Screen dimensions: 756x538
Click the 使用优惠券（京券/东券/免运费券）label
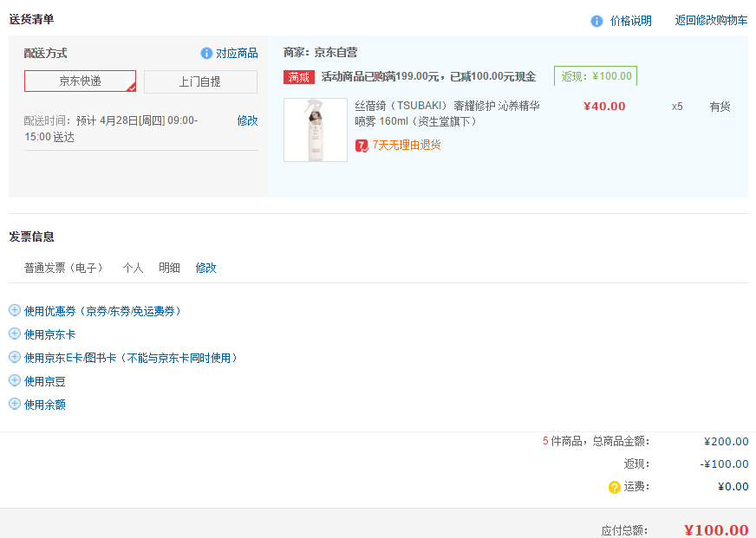click(104, 311)
